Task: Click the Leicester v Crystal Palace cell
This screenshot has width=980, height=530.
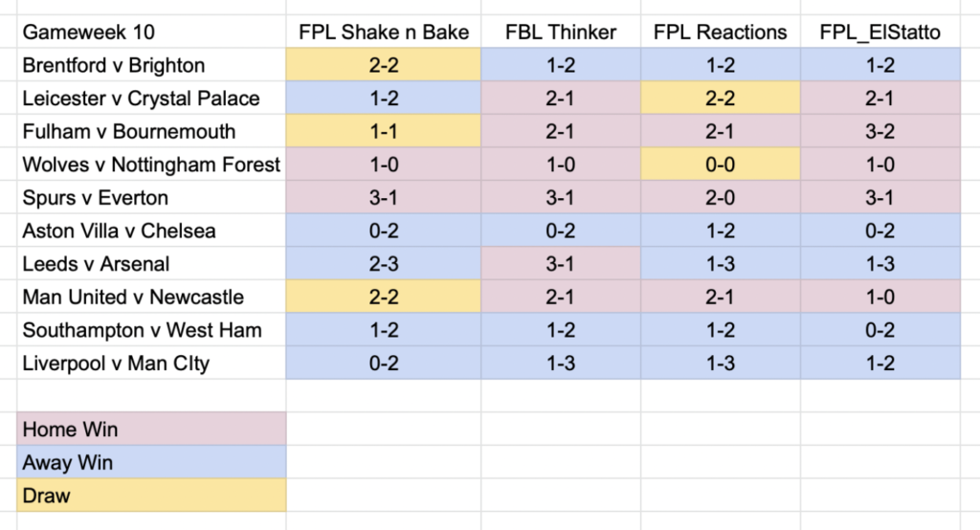Action: point(151,99)
